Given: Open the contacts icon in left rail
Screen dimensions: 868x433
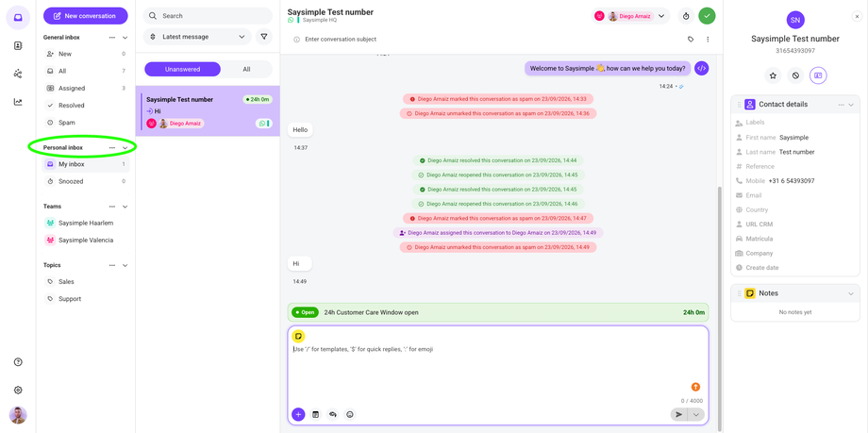Looking at the screenshot, I should [x=18, y=45].
